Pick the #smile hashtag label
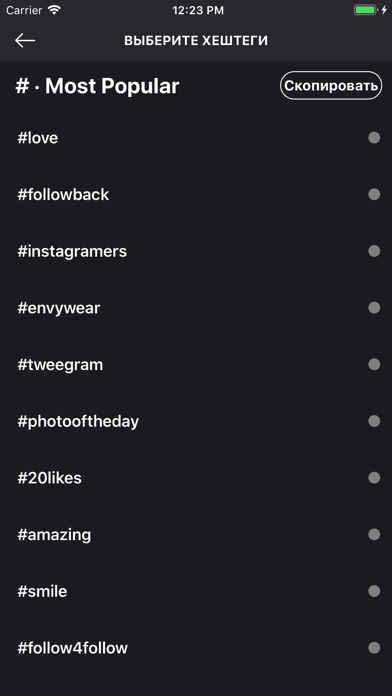The image size is (392, 696). click(x=42, y=591)
